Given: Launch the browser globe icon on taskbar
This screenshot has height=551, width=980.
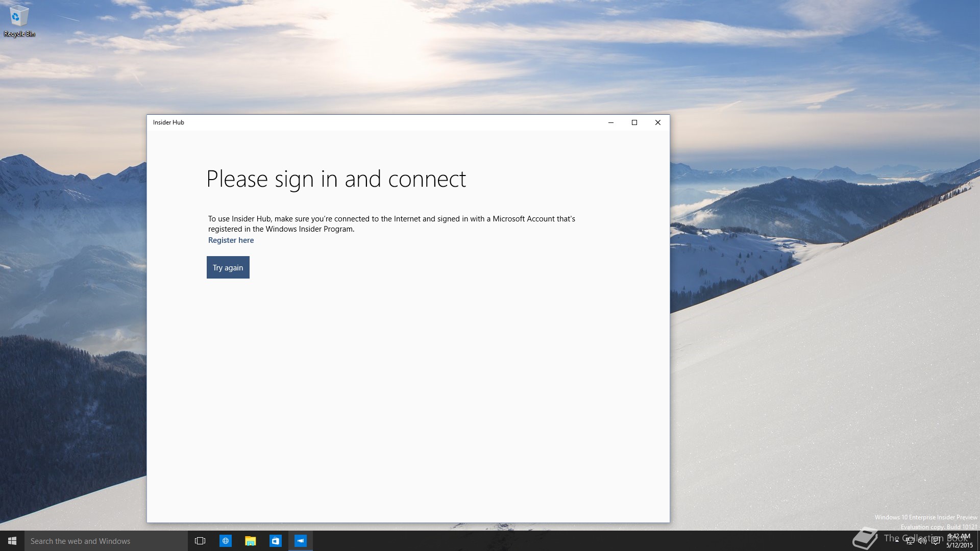Looking at the screenshot, I should (x=225, y=541).
